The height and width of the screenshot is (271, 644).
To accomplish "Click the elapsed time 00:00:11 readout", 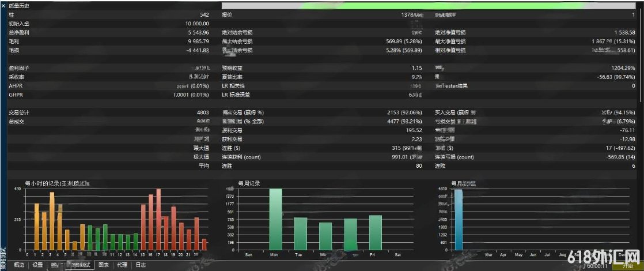I will pyautogui.click(x=597, y=266).
